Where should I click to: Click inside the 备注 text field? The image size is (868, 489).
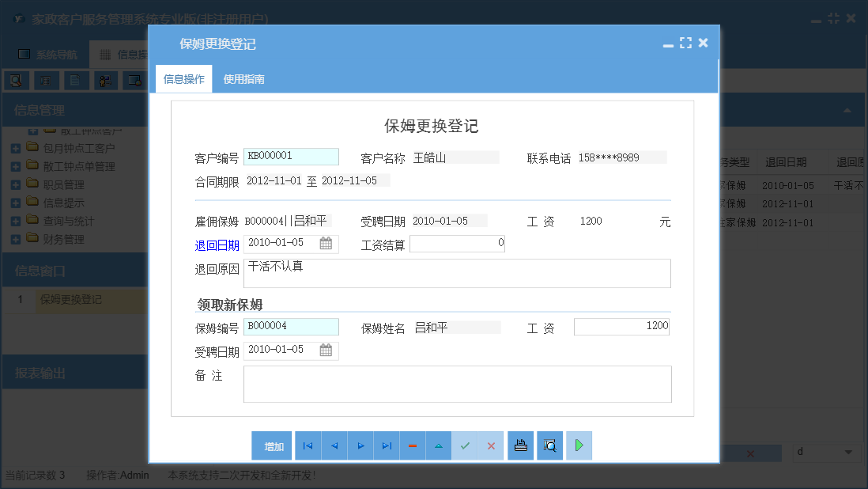tap(457, 385)
